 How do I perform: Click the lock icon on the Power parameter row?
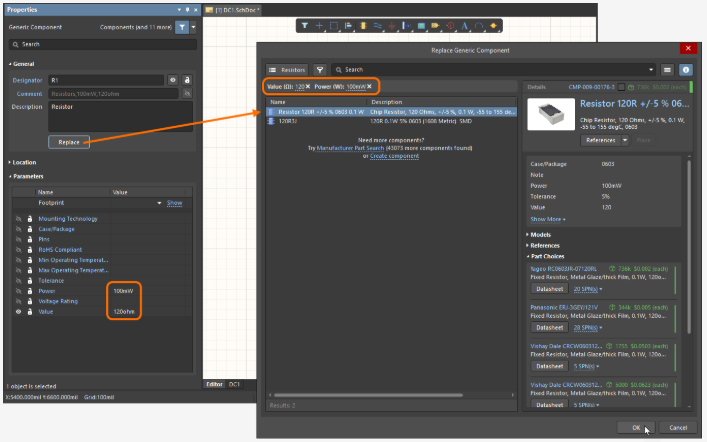pyautogui.click(x=30, y=291)
